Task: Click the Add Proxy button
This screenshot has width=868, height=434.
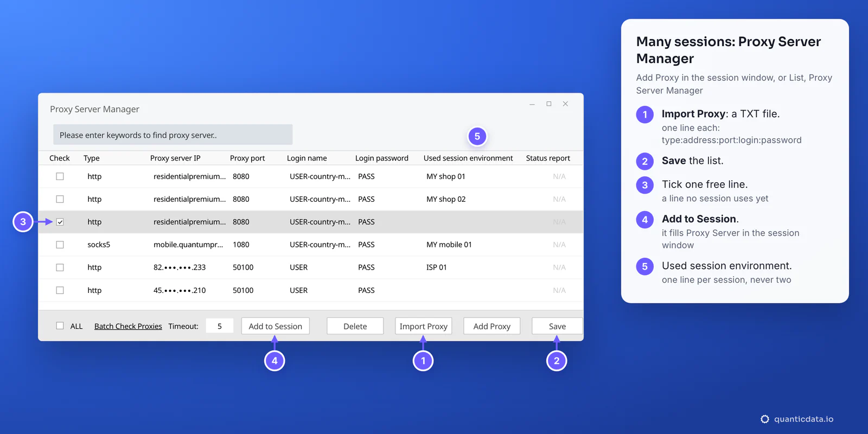Action: 492,326
